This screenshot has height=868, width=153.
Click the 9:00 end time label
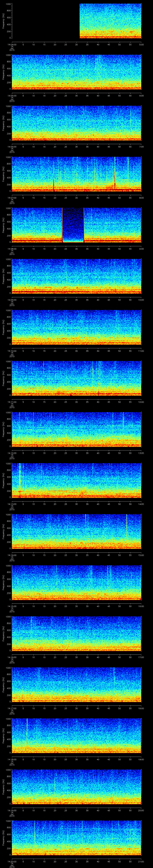point(141,249)
